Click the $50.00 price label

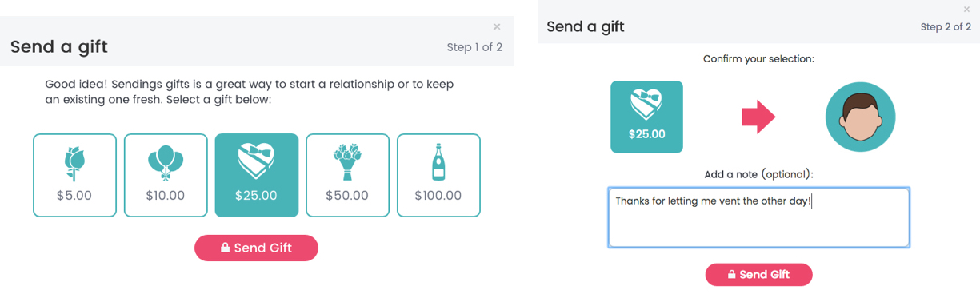click(x=347, y=195)
